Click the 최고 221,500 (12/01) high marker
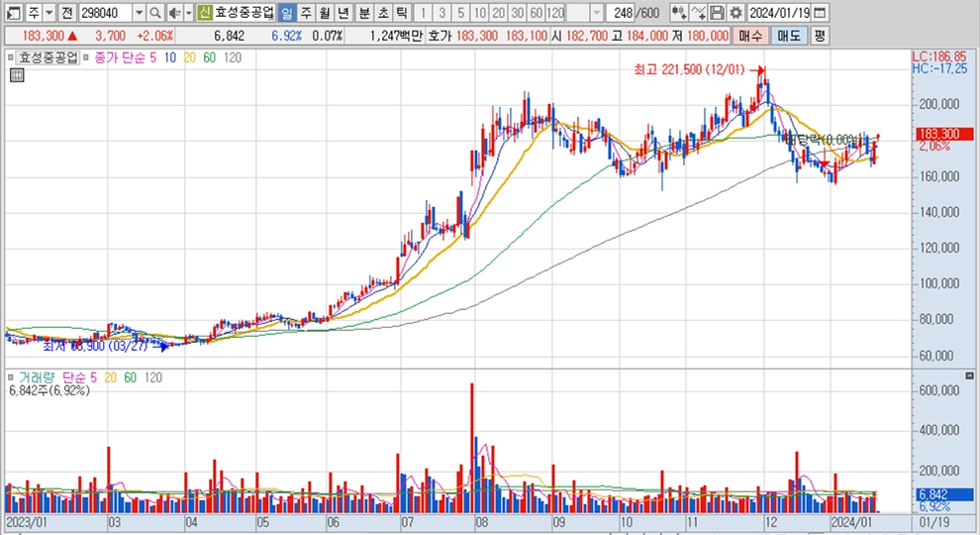The height and width of the screenshot is (535, 980). click(689, 69)
